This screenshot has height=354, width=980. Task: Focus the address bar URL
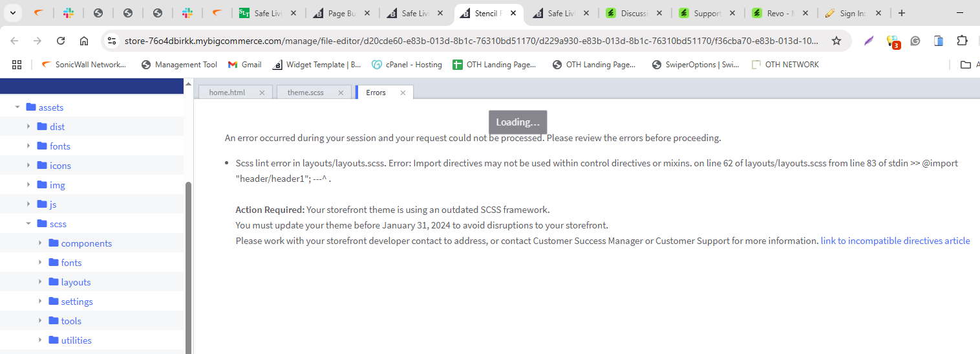pyautogui.click(x=472, y=41)
